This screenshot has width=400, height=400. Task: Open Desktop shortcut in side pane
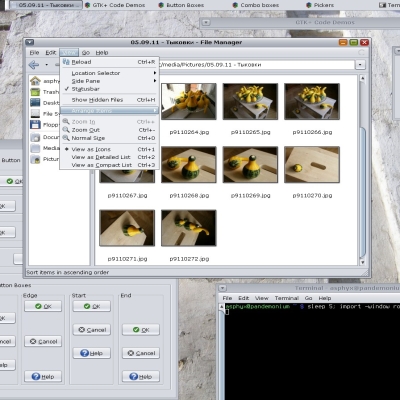45,103
